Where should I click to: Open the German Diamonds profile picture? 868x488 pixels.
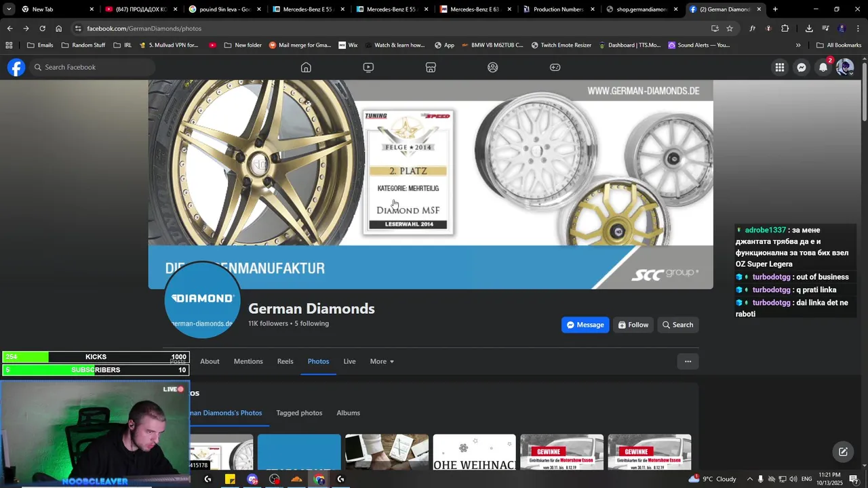[x=202, y=300]
